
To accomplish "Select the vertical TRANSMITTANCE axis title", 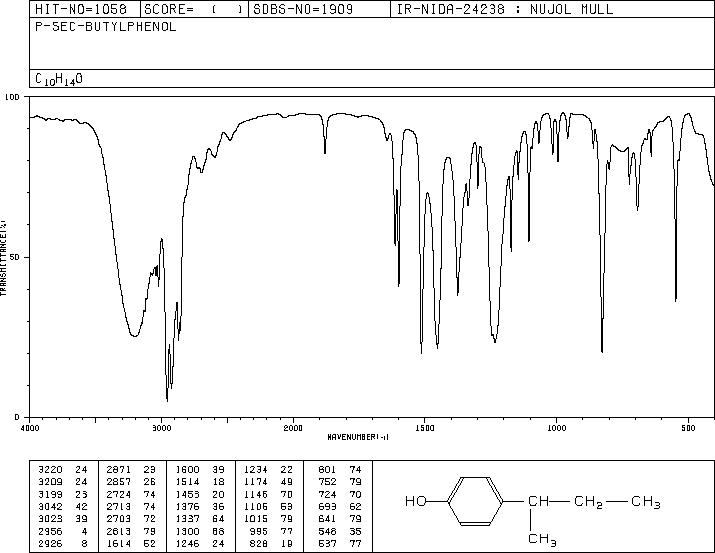I will (x=3, y=257).
